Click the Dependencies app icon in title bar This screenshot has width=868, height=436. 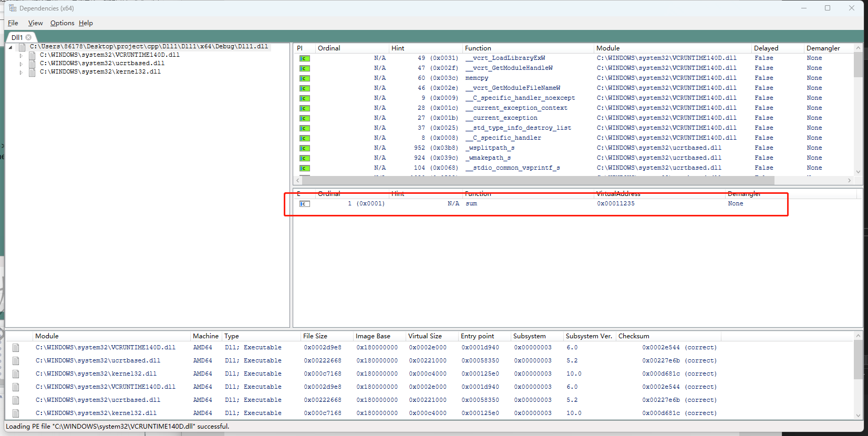point(13,8)
